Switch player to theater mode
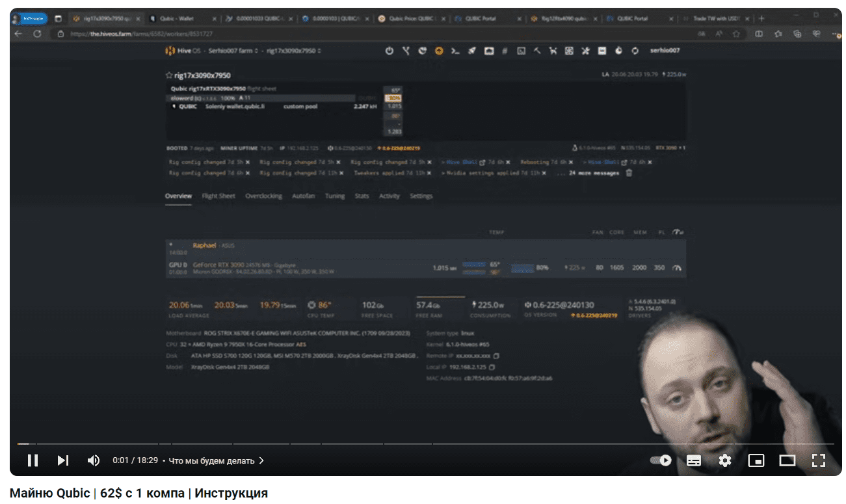Viewport: 846px width, 504px height. [x=787, y=460]
